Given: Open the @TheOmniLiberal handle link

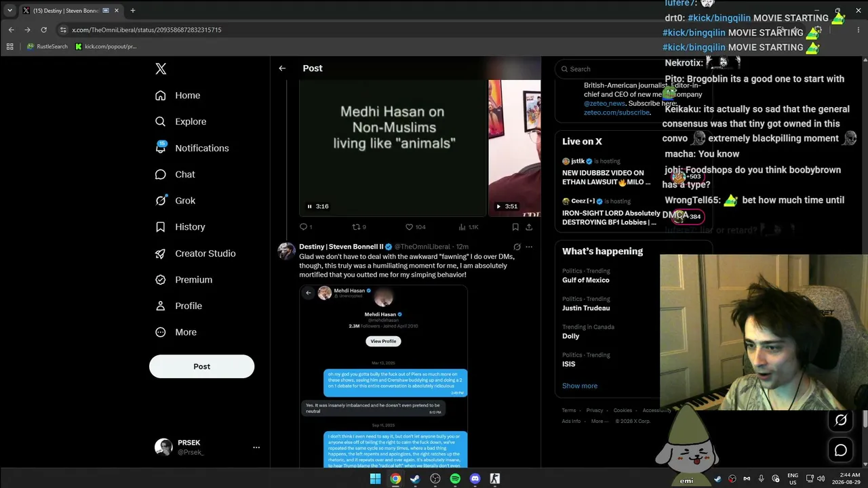Looking at the screenshot, I should [x=422, y=247].
